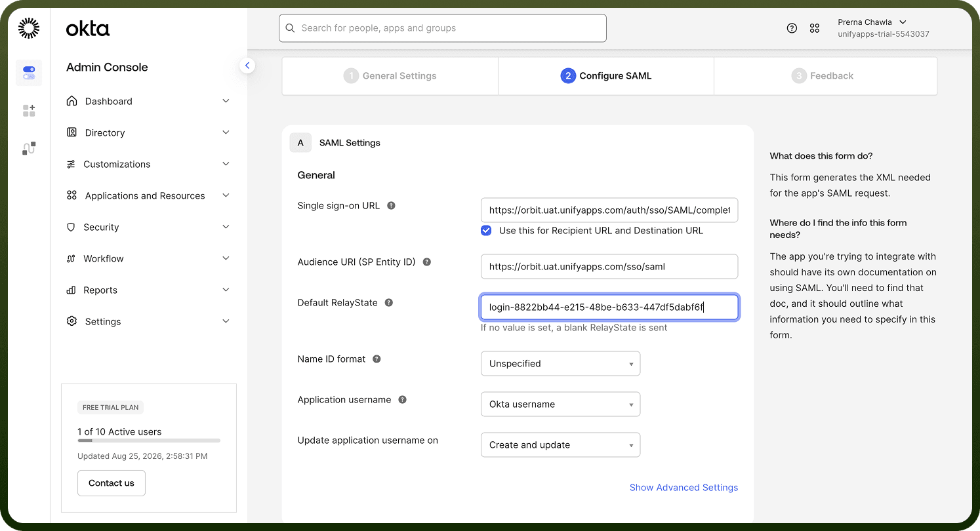Expand the Customizations menu chevron
Viewport: 980px width, 531px height.
pyautogui.click(x=226, y=164)
